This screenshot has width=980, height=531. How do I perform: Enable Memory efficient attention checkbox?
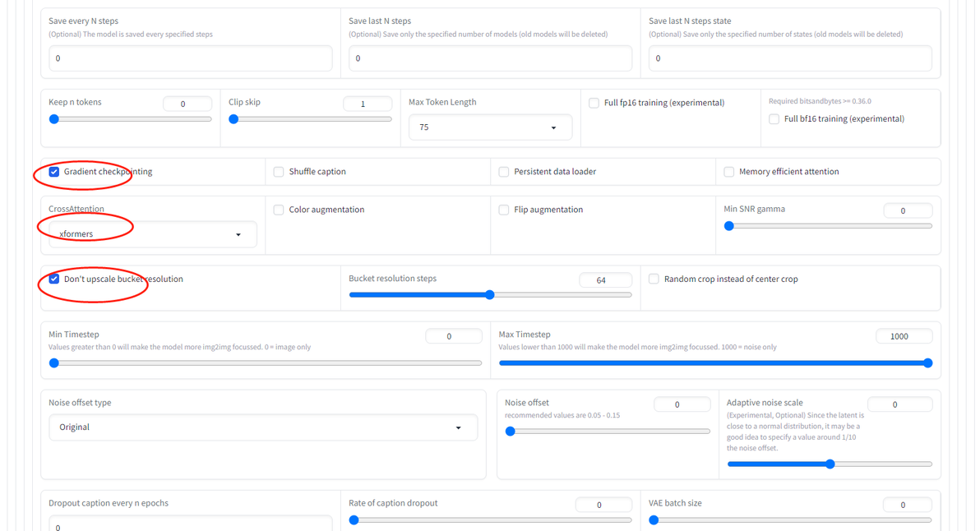point(729,172)
